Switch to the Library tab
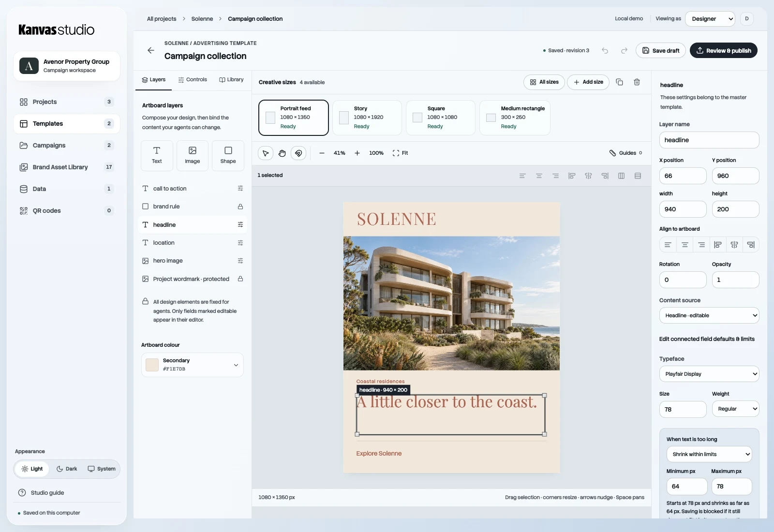The height and width of the screenshot is (532, 774). click(231, 80)
